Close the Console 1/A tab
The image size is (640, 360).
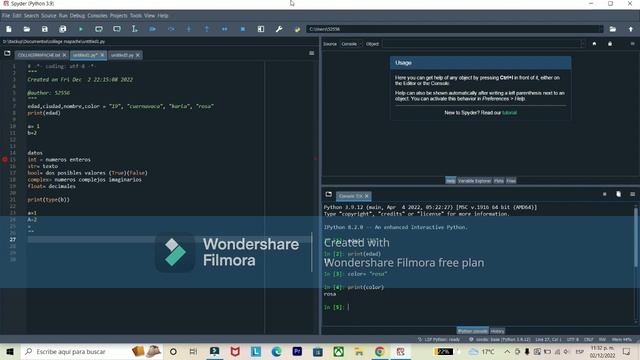367,196
